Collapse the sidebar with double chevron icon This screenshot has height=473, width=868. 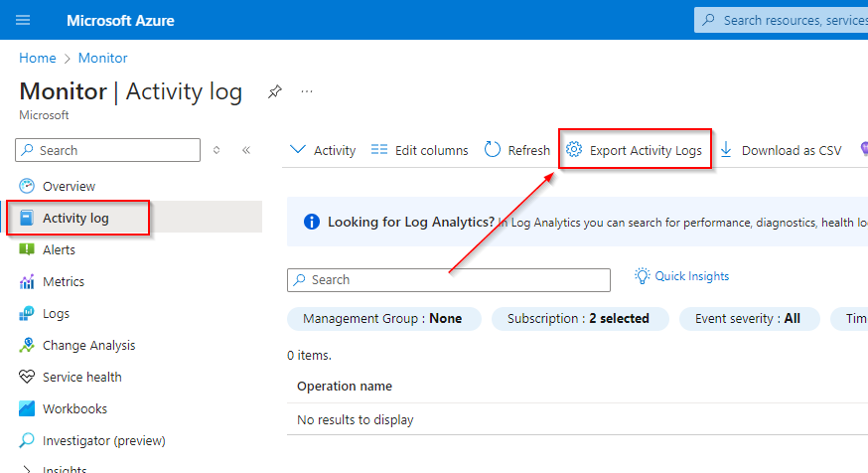tap(245, 150)
